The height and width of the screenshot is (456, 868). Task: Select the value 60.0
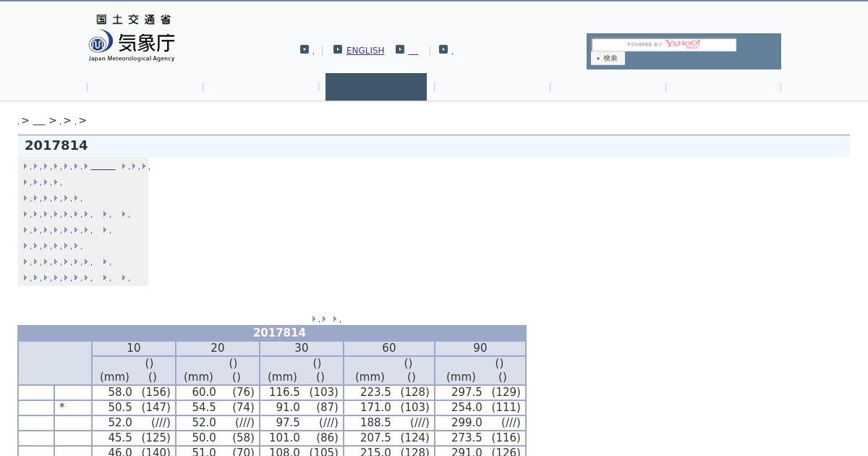tap(204, 392)
